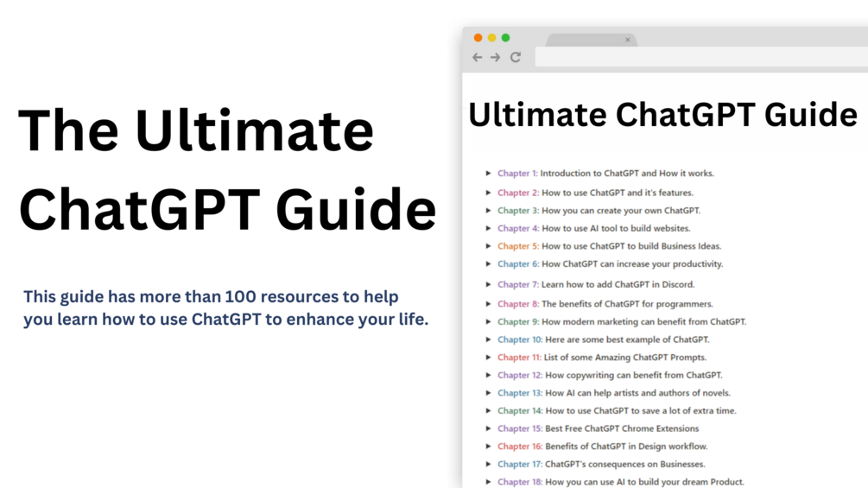Screen dimensions: 868x488
Task: Click the green maximize dot
Action: click(x=505, y=38)
